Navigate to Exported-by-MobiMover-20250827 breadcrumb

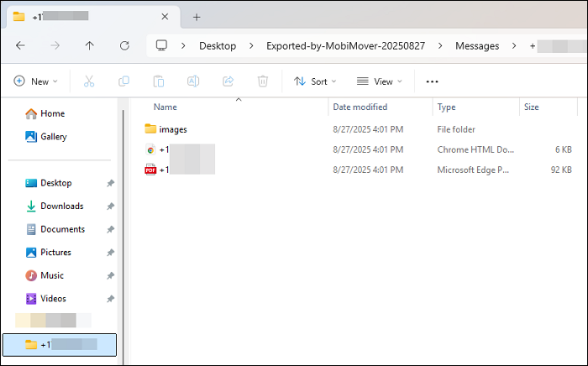pyautogui.click(x=346, y=45)
